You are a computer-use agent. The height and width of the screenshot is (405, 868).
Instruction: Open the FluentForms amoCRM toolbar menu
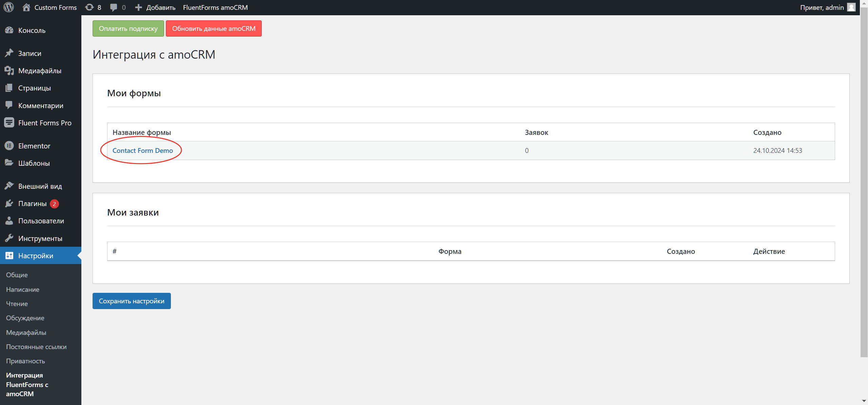pos(215,7)
